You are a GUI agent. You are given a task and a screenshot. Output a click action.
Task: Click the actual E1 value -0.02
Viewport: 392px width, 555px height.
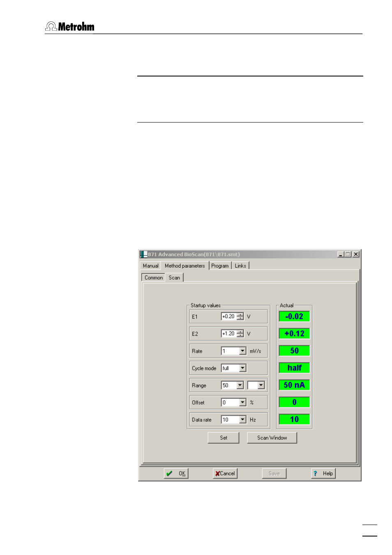(x=294, y=317)
